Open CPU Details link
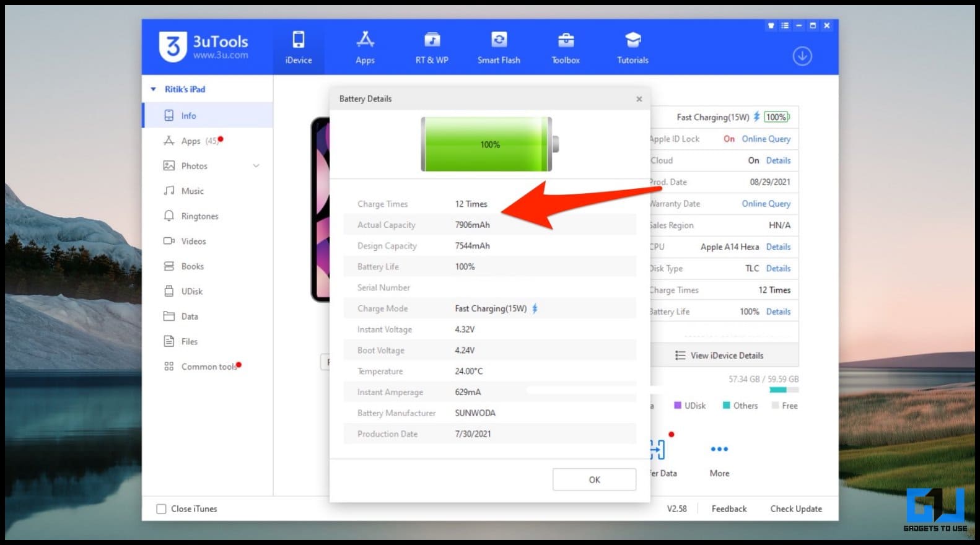The height and width of the screenshot is (545, 980). (x=779, y=246)
